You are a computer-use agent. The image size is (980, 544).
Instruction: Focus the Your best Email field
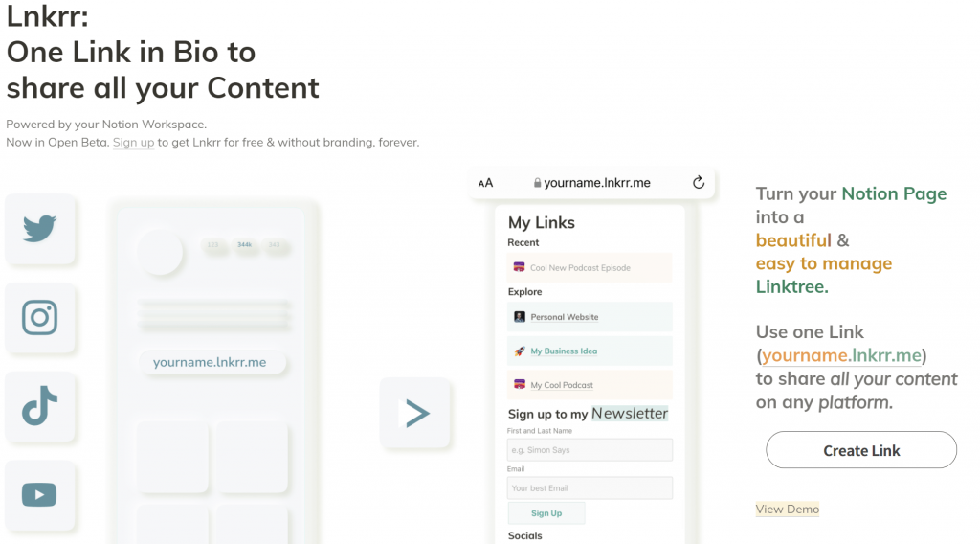pos(590,487)
